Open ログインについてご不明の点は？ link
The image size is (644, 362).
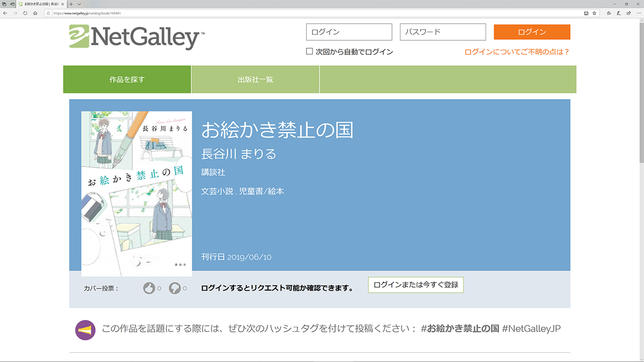tap(517, 52)
